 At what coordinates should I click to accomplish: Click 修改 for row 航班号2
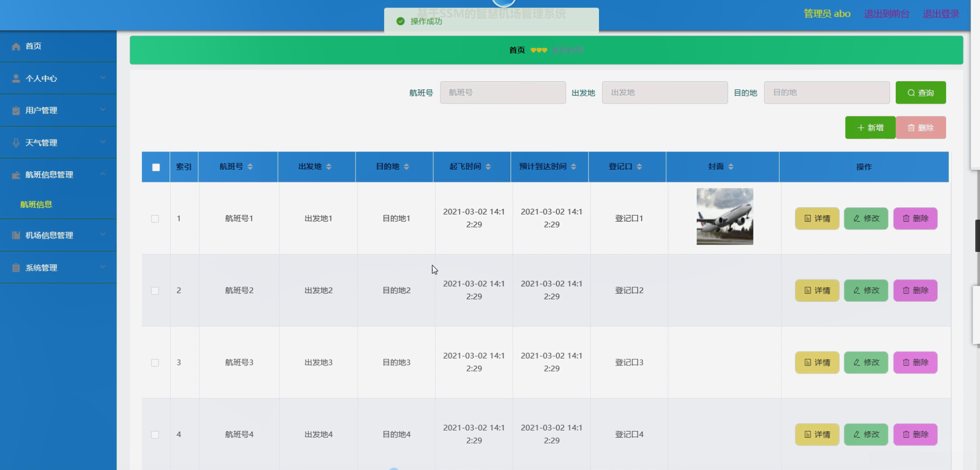click(866, 290)
